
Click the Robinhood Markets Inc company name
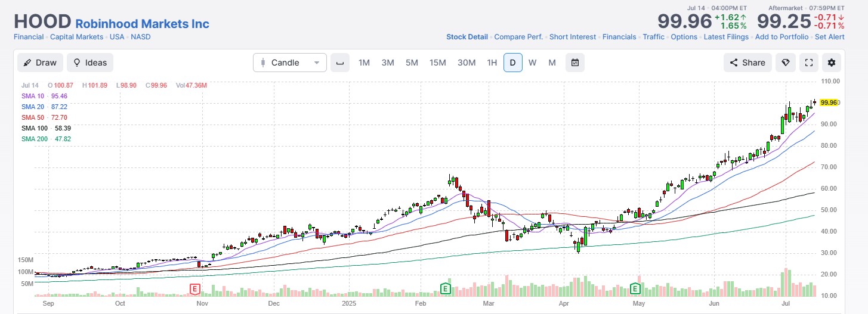click(x=142, y=24)
